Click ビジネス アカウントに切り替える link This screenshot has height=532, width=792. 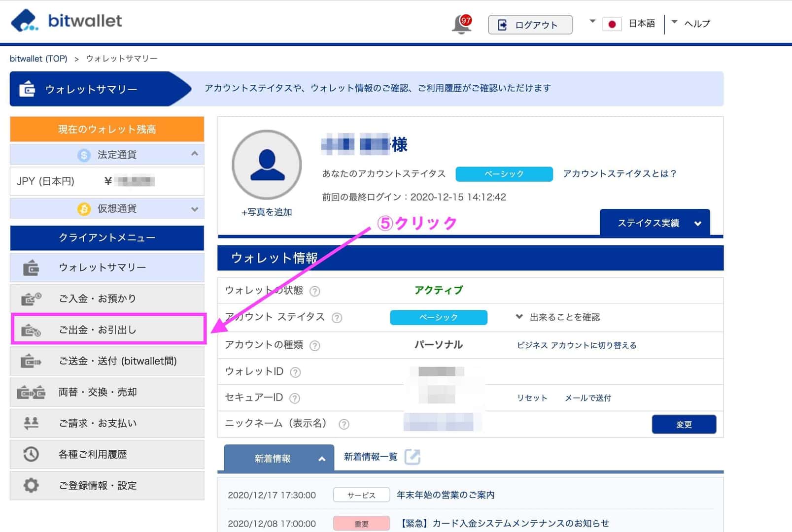[x=577, y=345]
